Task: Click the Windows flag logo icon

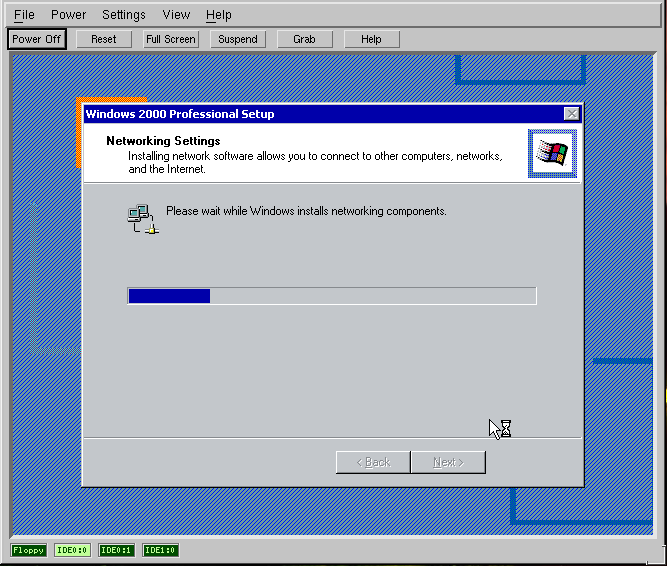Action: tap(552, 154)
